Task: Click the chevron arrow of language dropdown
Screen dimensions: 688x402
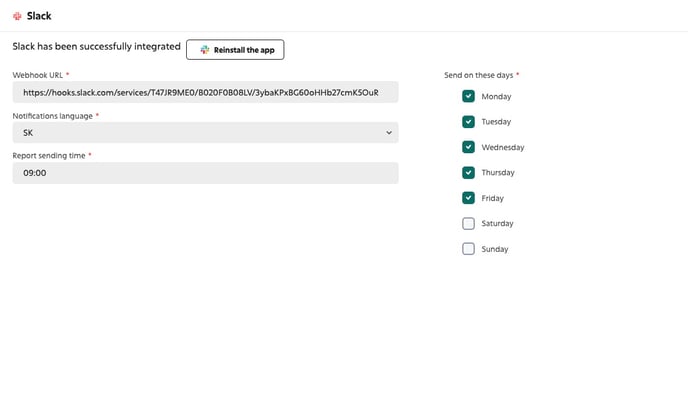Action: (x=389, y=133)
